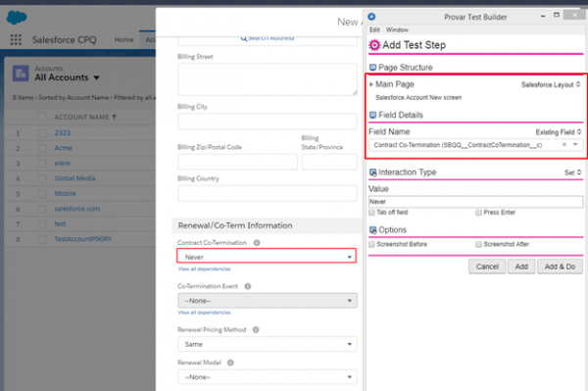Open the test account link

point(60,223)
